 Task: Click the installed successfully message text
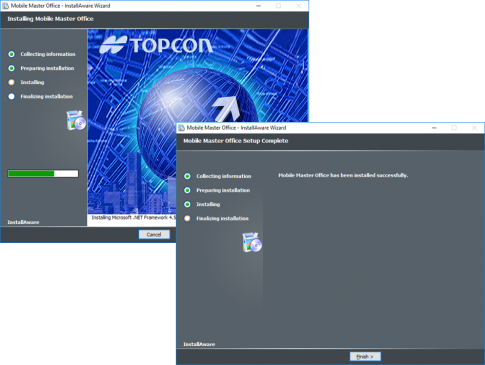tap(343, 175)
